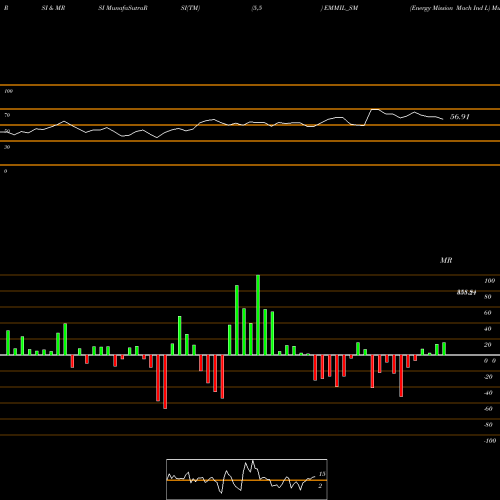Click the MR axis label -100
500x500 pixels.
coord(489,441)
